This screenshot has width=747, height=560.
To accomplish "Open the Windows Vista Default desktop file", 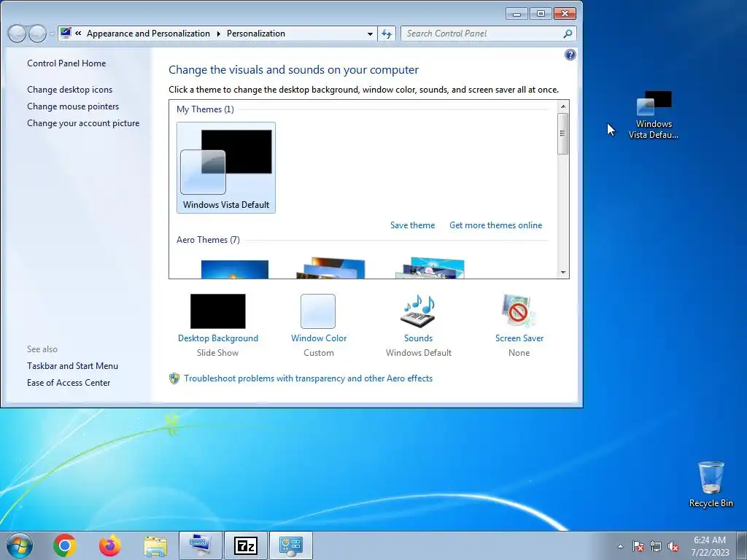I will (x=654, y=114).
